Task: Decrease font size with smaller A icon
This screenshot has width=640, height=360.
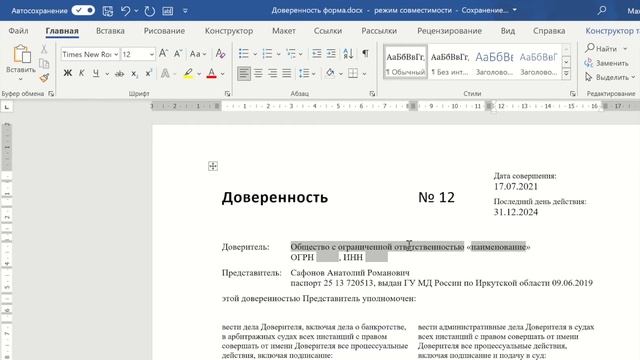Action: [178, 53]
